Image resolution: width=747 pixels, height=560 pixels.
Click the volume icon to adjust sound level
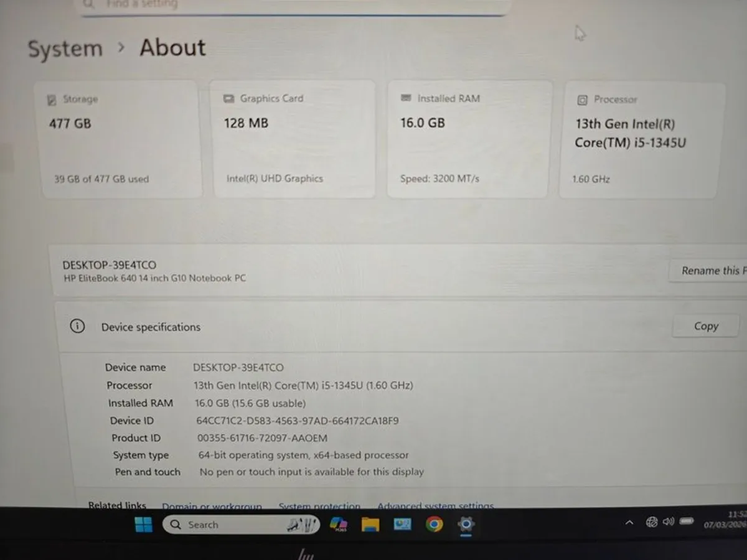(x=668, y=522)
